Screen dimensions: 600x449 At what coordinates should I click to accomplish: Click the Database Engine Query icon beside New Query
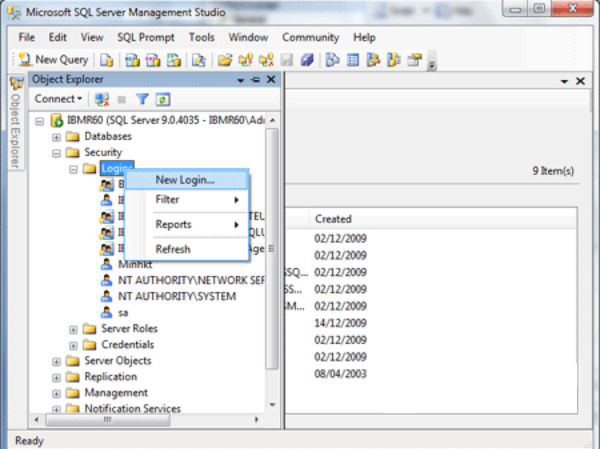click(x=106, y=59)
